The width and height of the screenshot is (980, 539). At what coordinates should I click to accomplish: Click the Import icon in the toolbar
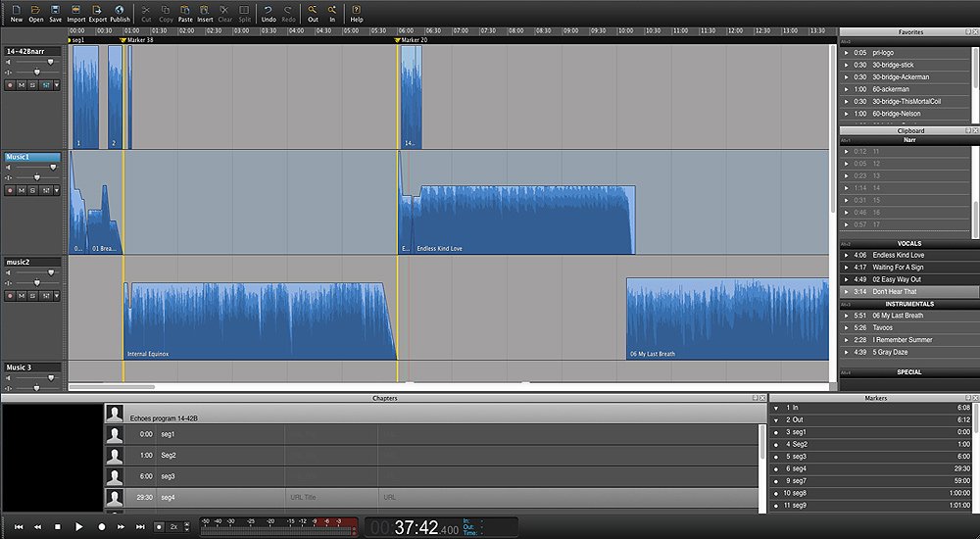(x=75, y=13)
